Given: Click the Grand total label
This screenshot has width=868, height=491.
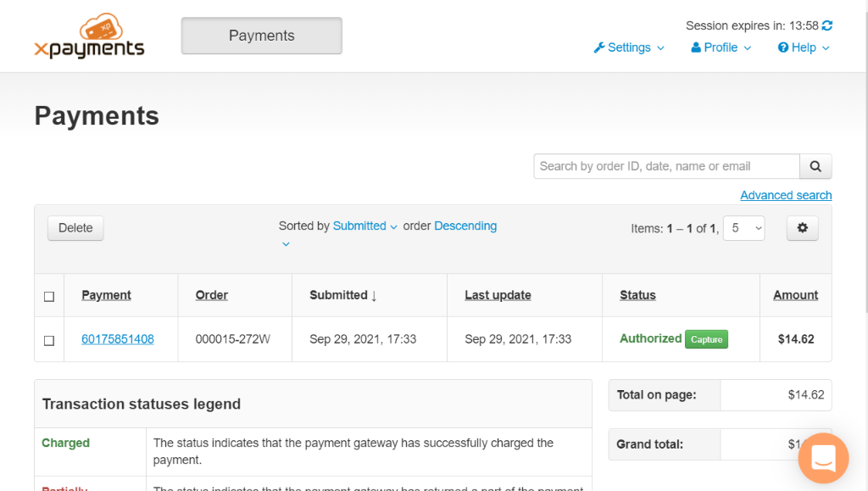Looking at the screenshot, I should (x=649, y=444).
